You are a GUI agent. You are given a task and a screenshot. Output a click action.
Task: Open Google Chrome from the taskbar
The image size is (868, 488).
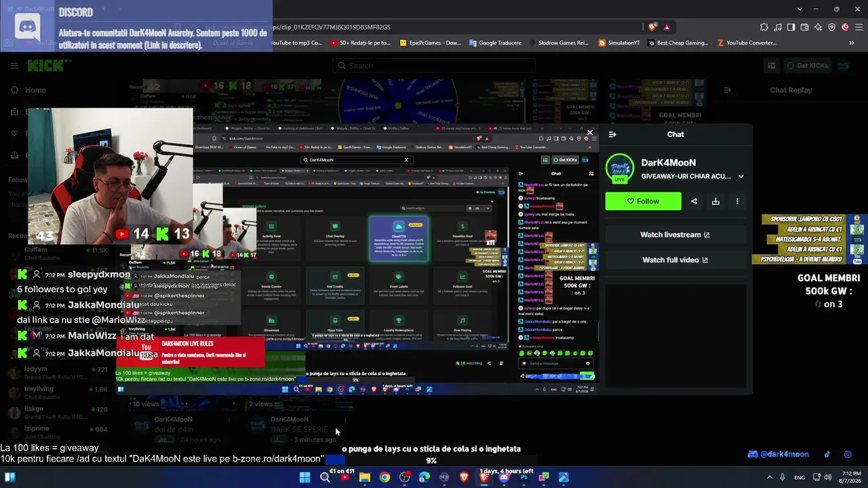coord(384,477)
